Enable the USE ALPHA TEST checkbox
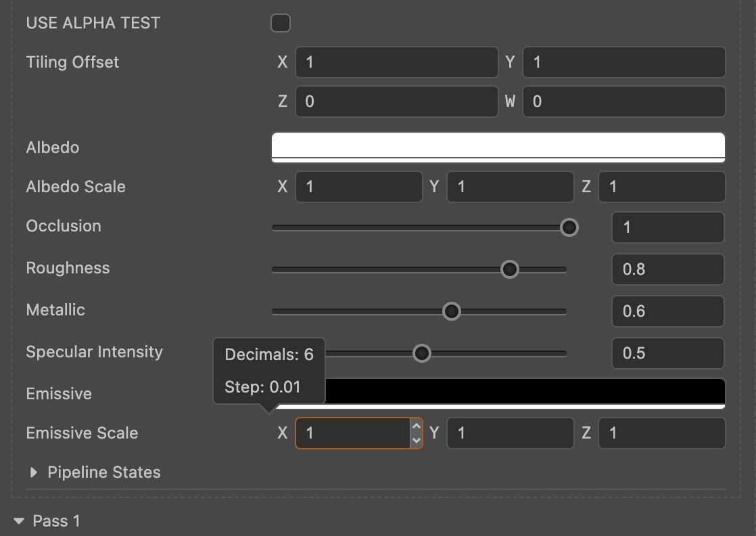This screenshot has height=536, width=756. (x=280, y=23)
